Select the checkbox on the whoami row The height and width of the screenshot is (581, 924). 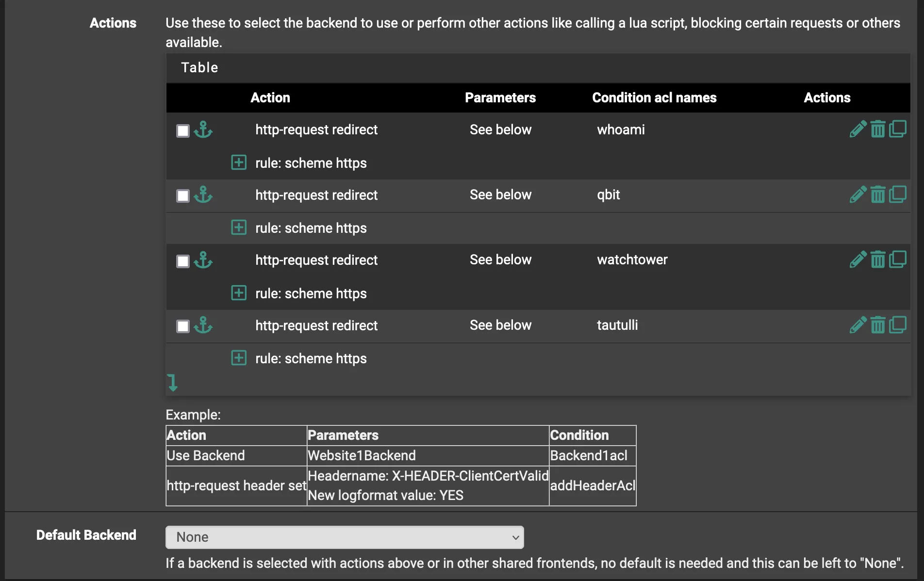[182, 130]
